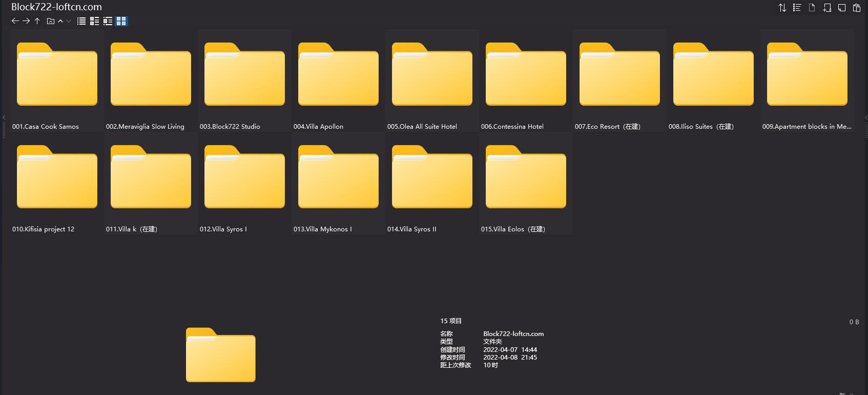Select the large icons grid view

pyautogui.click(x=121, y=21)
